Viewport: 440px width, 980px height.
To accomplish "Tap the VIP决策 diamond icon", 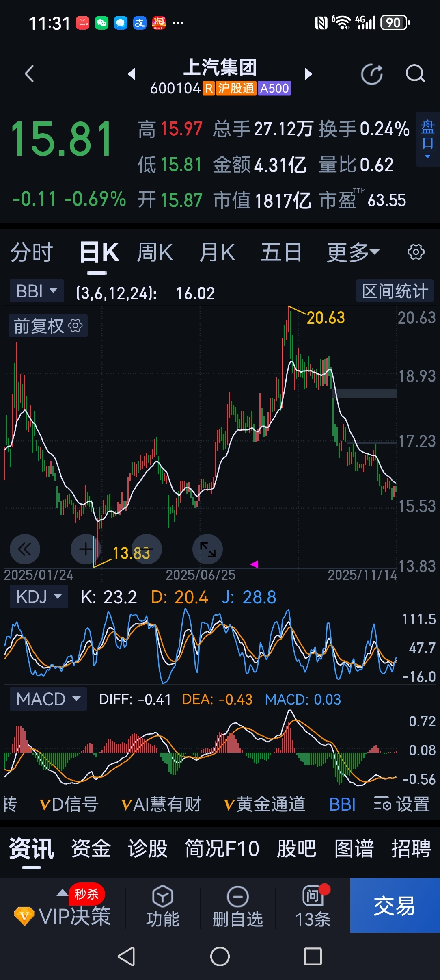I will tap(24, 917).
